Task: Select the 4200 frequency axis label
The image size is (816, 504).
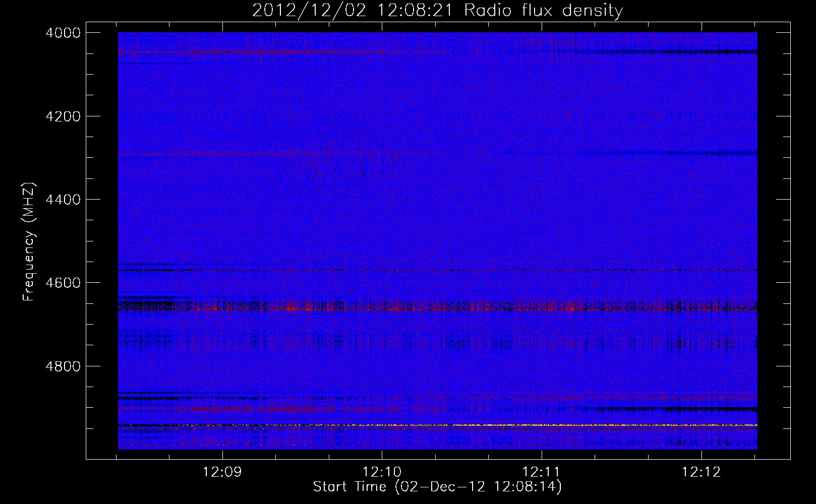Action: click(63, 116)
